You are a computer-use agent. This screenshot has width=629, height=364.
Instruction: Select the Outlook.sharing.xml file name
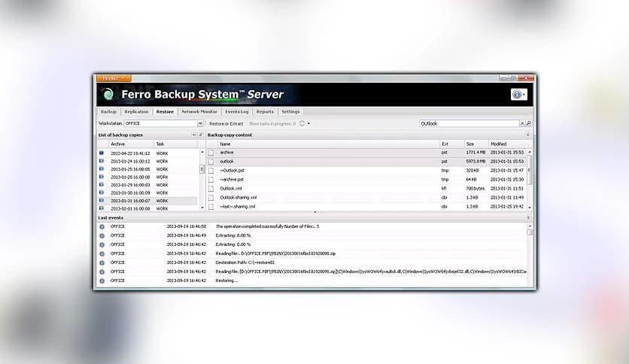(x=239, y=198)
